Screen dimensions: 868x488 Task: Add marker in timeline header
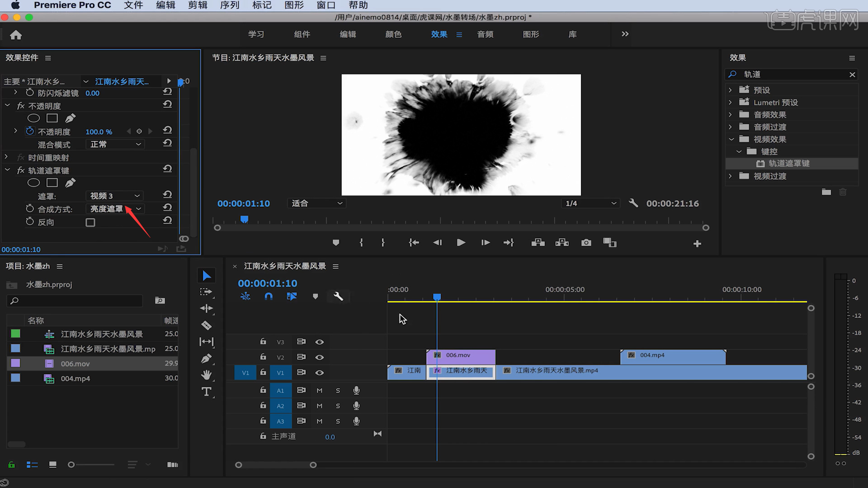[315, 296]
